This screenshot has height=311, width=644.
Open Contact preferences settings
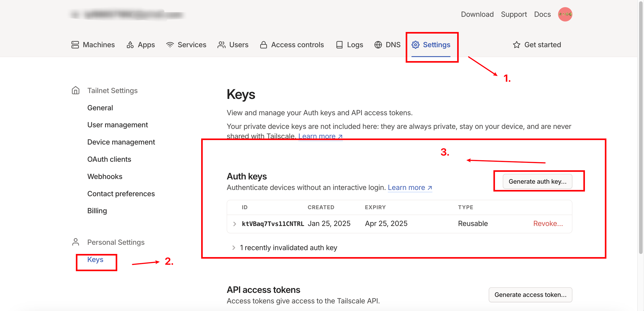(x=121, y=194)
